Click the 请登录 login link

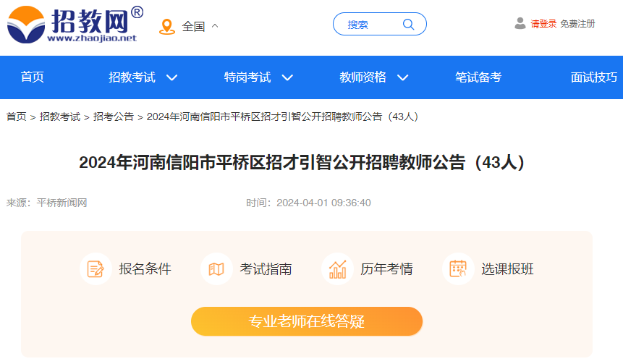543,24
